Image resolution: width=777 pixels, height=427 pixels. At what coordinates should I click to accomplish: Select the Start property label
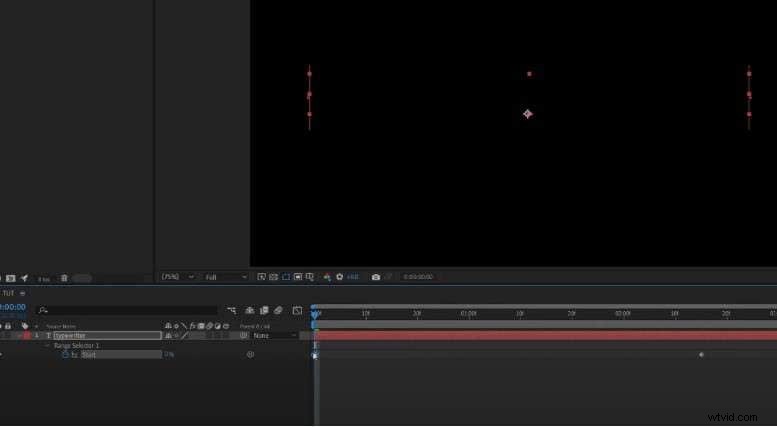[88, 355]
